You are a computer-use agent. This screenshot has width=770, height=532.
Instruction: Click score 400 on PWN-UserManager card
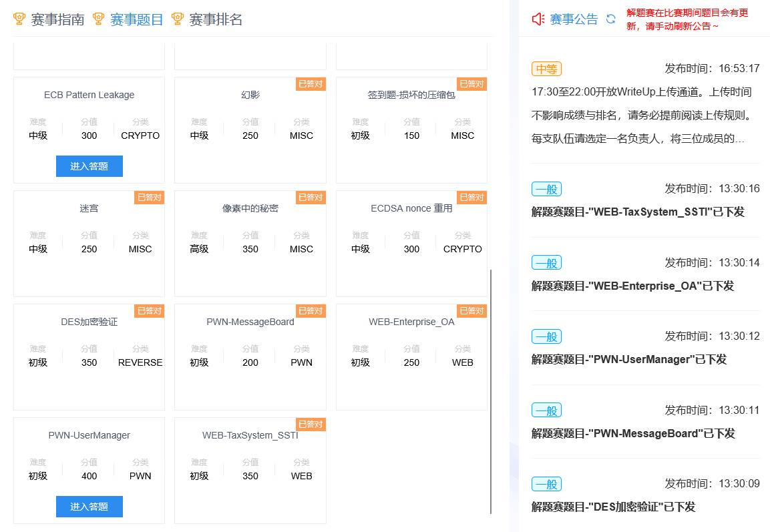89,476
